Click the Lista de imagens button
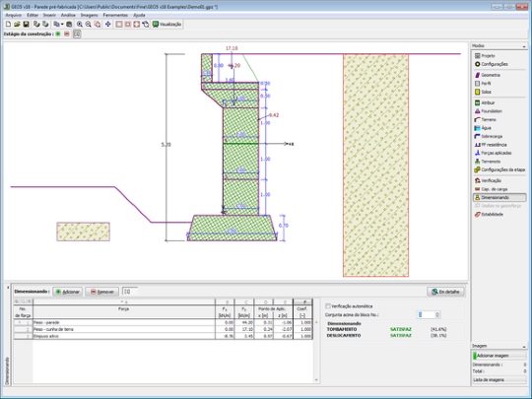 click(499, 380)
